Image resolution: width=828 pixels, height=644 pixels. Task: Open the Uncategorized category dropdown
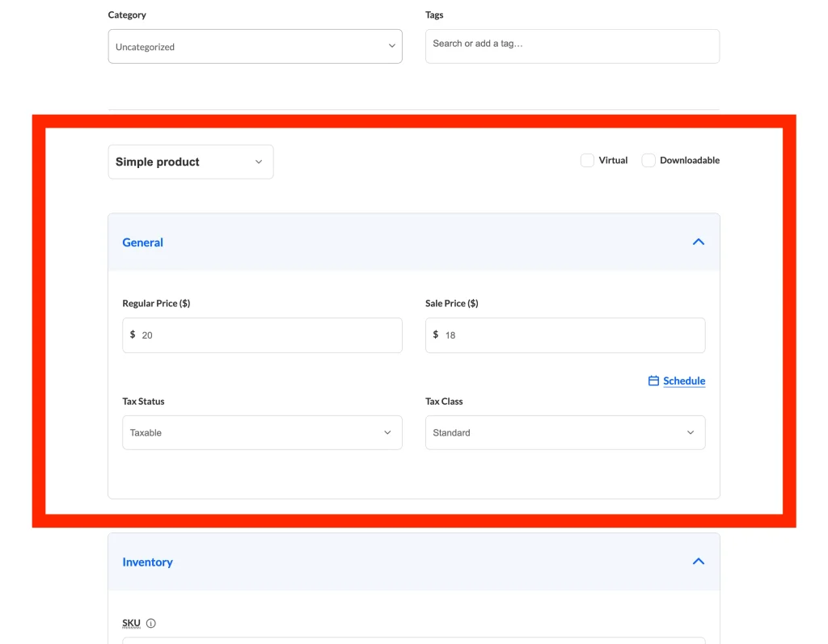point(255,47)
